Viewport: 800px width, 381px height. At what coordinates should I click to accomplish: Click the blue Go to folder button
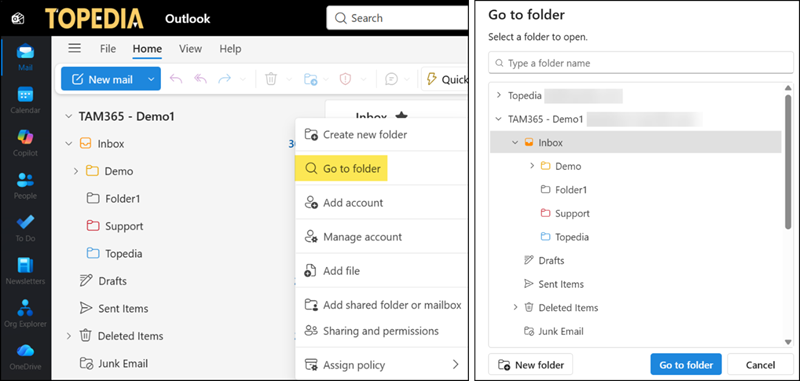686,365
